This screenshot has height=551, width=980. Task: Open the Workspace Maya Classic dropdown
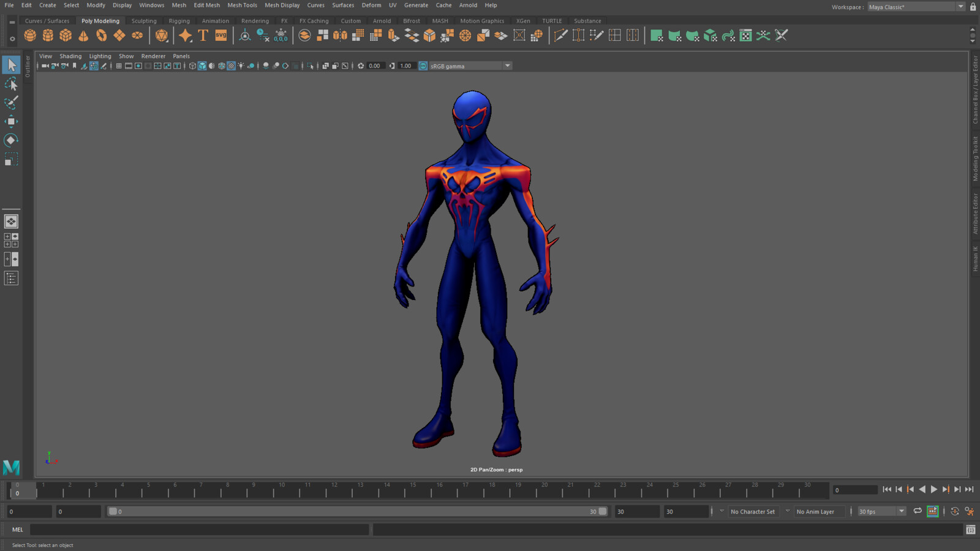916,7
